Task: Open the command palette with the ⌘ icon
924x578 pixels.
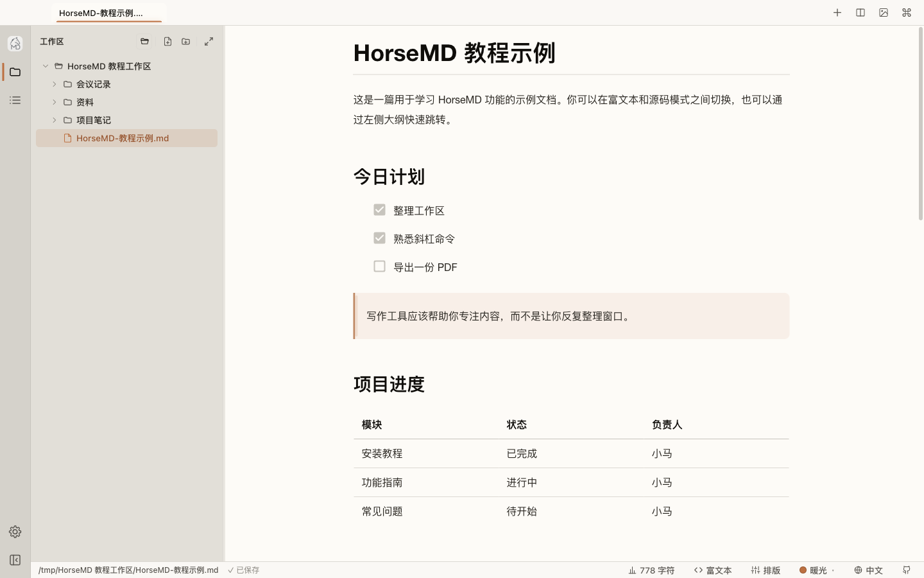Action: [907, 13]
